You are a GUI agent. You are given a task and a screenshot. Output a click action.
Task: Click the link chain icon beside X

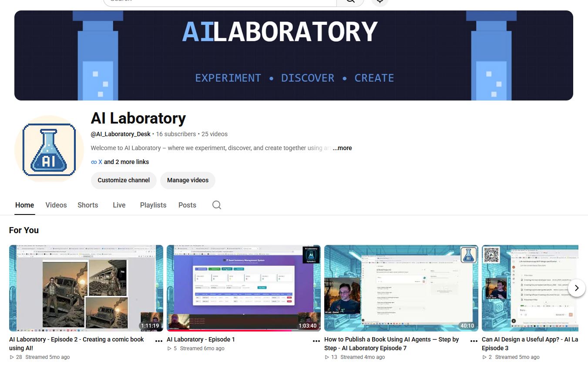(94, 162)
